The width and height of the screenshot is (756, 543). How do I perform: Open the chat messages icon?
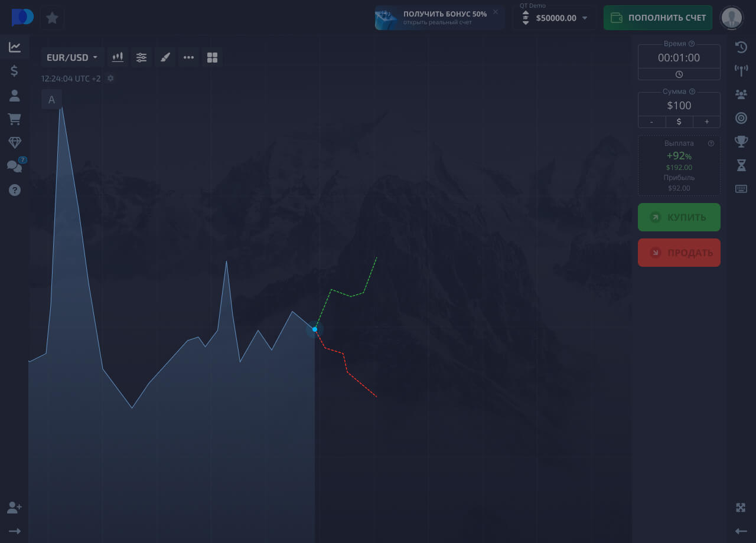[x=14, y=166]
